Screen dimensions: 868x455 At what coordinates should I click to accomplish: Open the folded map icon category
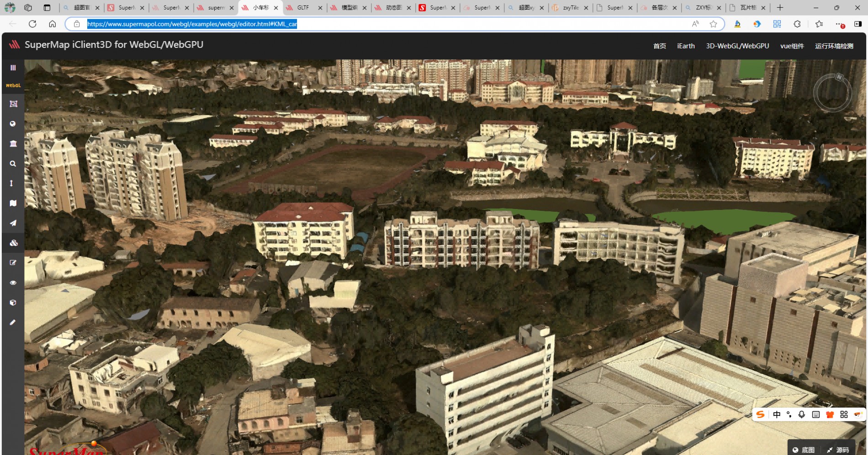tap(13, 203)
